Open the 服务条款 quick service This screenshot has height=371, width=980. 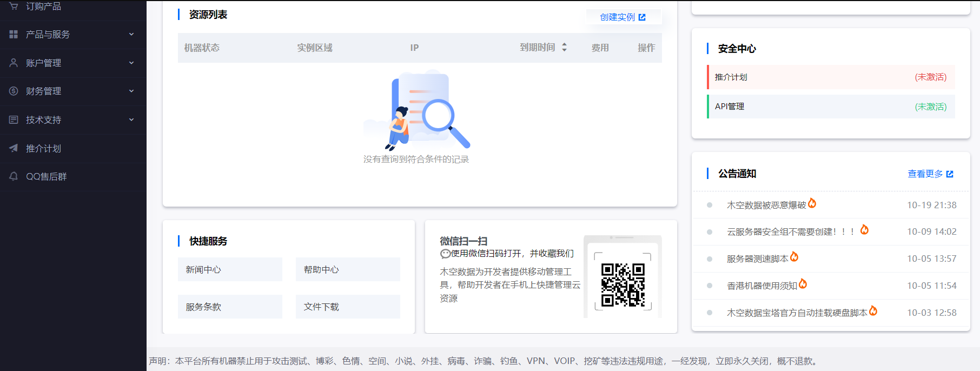coord(230,307)
